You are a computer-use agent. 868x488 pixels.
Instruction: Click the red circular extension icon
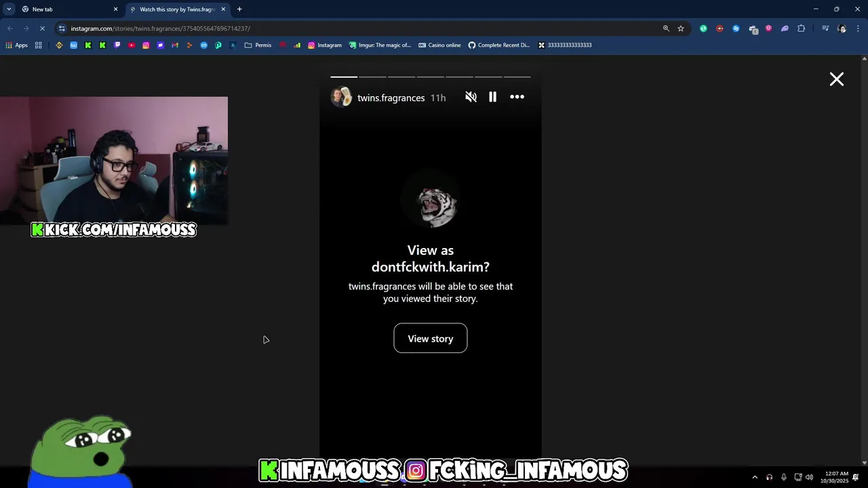tap(719, 28)
